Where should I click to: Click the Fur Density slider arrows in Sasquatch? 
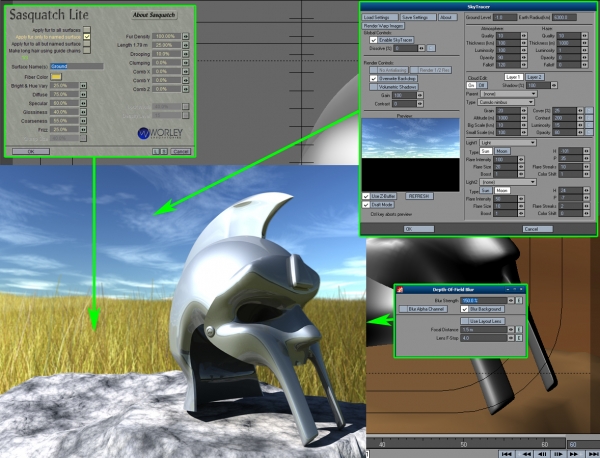(186, 36)
